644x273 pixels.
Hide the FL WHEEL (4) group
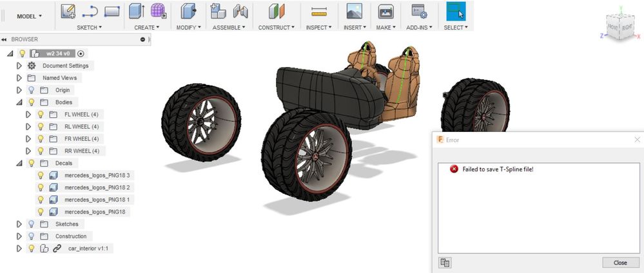coord(40,114)
